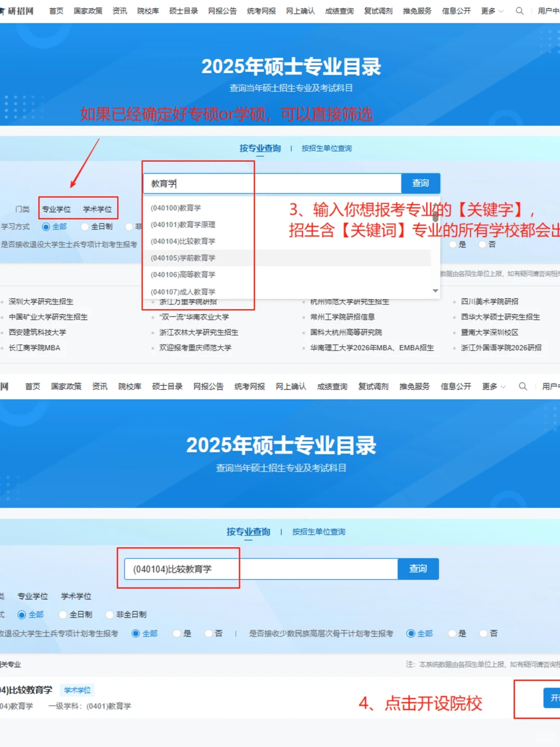Open the 更多 dropdown in the second navigation
Screen dimensions: 560x747
click(x=491, y=386)
